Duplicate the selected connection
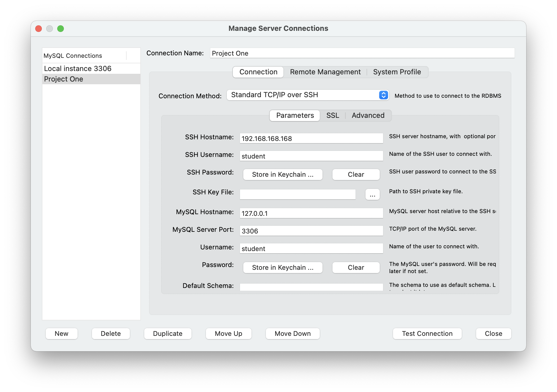557x392 pixels. [168, 334]
